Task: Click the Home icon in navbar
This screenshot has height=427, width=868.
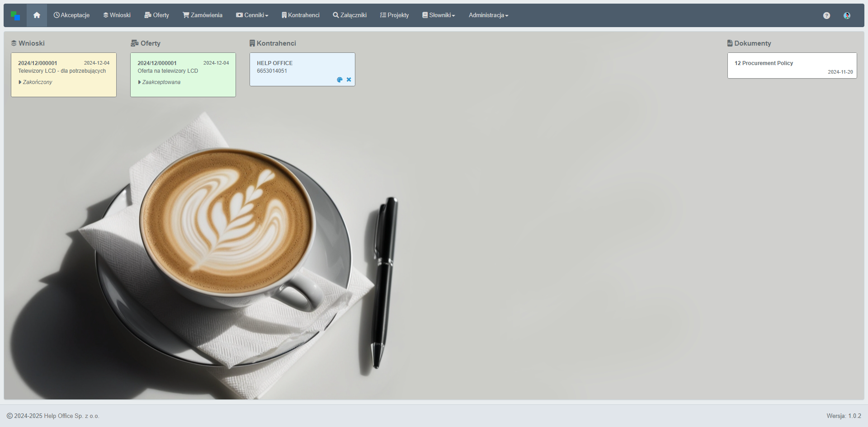Action: click(x=37, y=15)
